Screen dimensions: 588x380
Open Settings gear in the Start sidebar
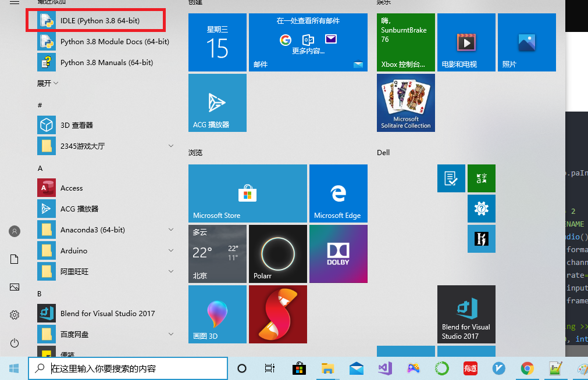click(x=15, y=315)
